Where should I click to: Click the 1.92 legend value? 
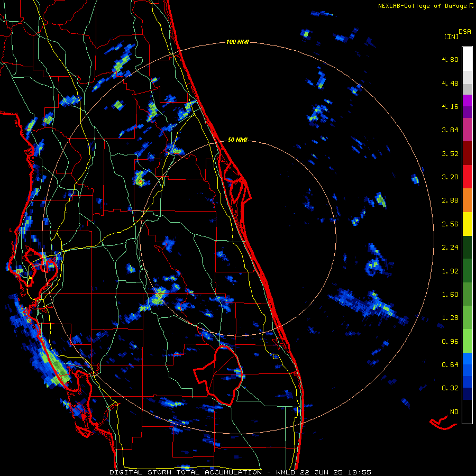coord(450,271)
